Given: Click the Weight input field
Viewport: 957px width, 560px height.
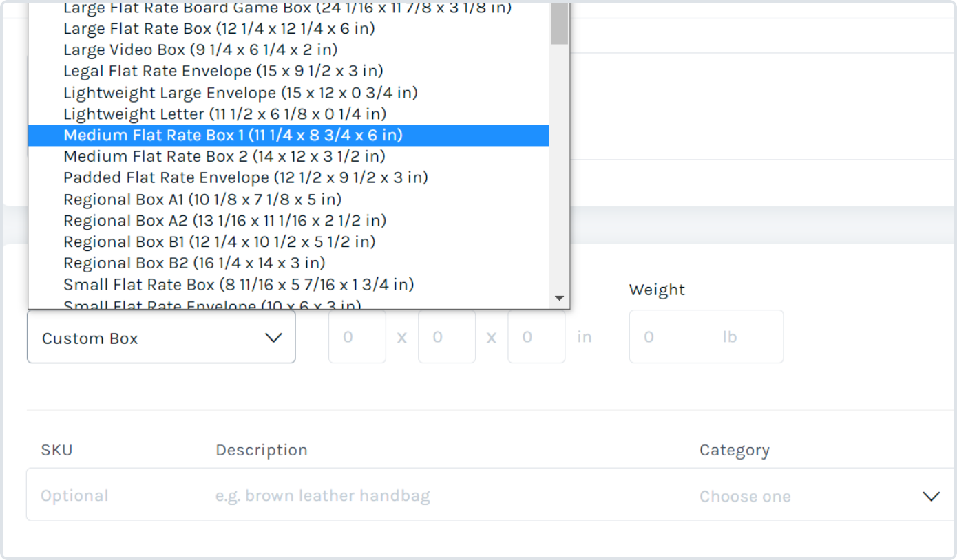Looking at the screenshot, I should (x=706, y=337).
